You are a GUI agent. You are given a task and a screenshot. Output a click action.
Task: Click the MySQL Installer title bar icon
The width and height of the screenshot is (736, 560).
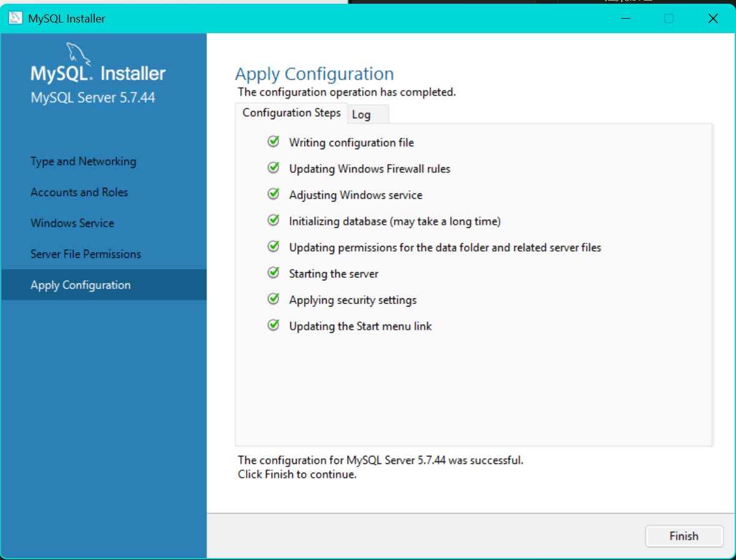(x=16, y=18)
